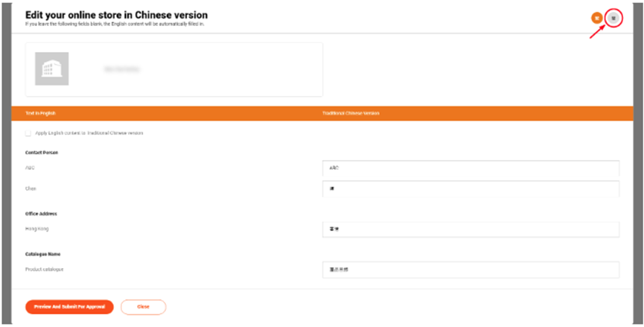Click the blurred company name beside logo
644x327 pixels.
tap(122, 69)
